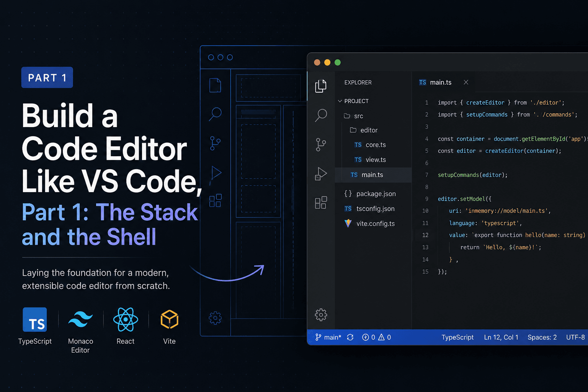Image resolution: width=588 pixels, height=392 pixels.
Task: Click the errors count icon in the status bar
Action: [366, 337]
